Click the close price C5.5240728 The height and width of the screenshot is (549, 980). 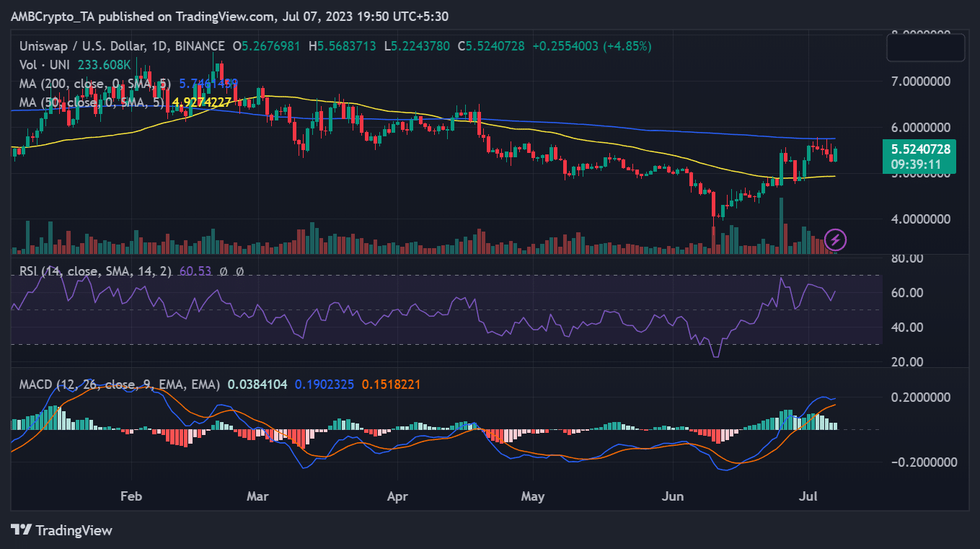[x=490, y=46]
